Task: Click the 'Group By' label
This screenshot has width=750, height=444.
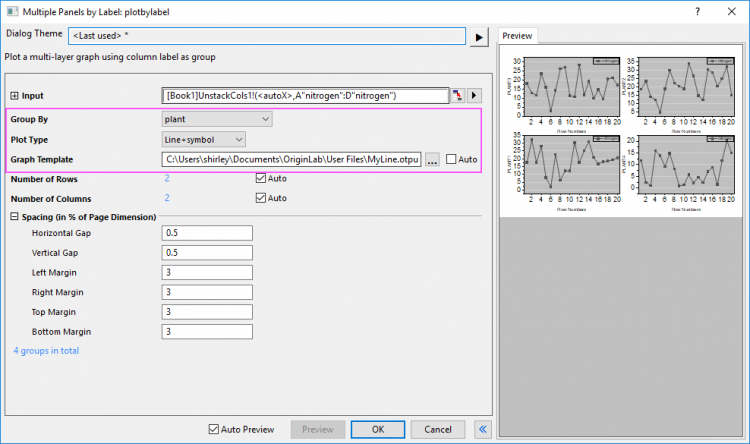Action: tap(29, 120)
